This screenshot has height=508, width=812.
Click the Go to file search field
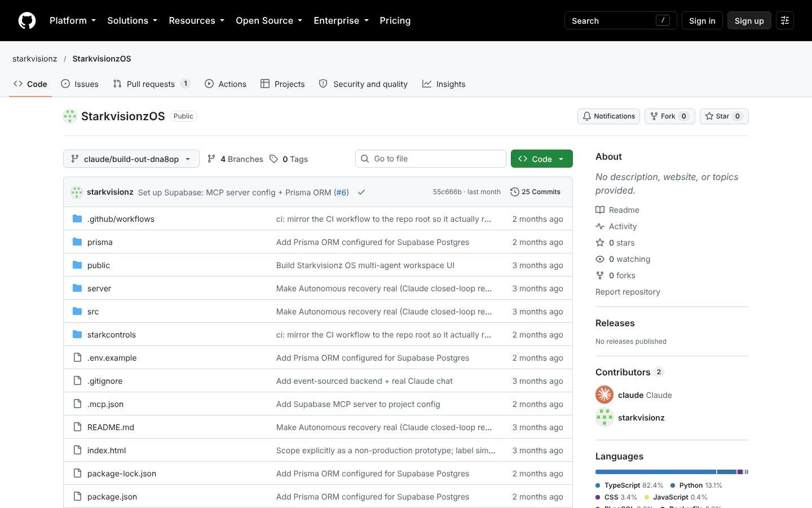(431, 159)
